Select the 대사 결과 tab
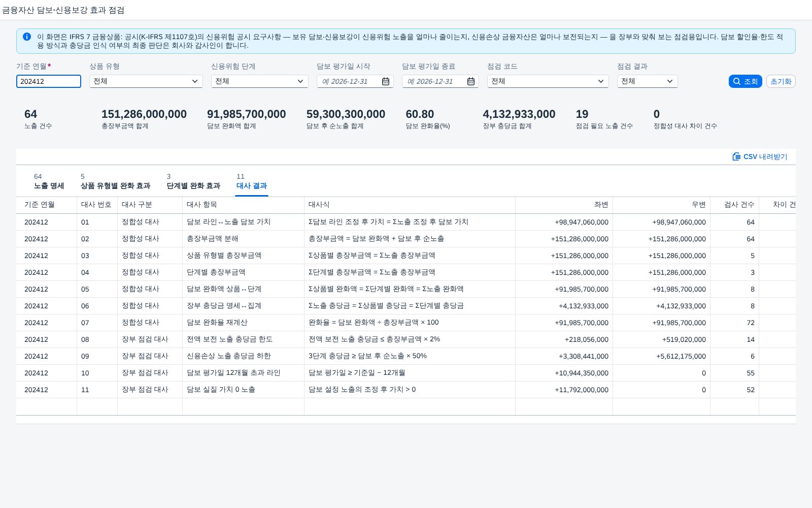Viewport: 812px width, 508px height. click(252, 181)
